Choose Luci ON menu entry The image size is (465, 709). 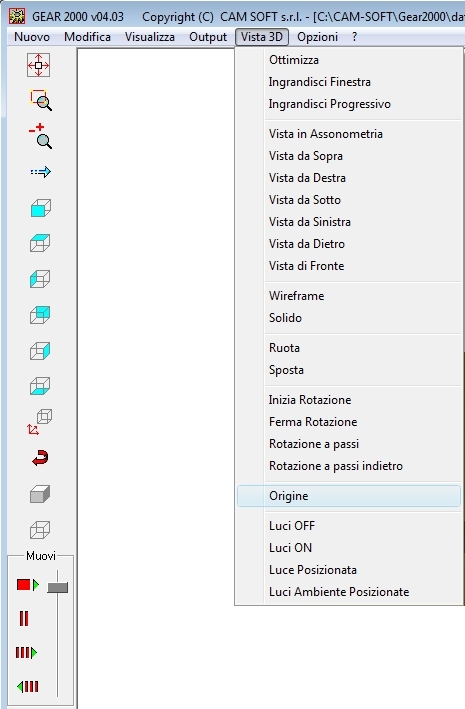[x=290, y=548]
